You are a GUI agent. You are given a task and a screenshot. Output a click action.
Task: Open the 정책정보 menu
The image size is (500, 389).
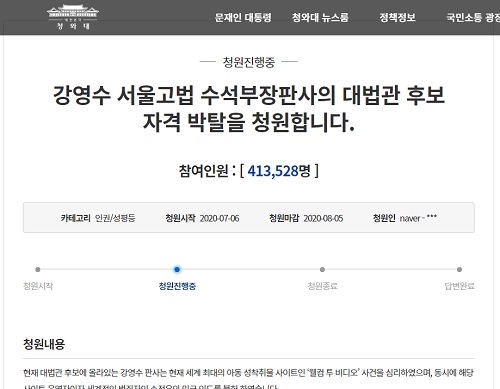click(x=397, y=17)
